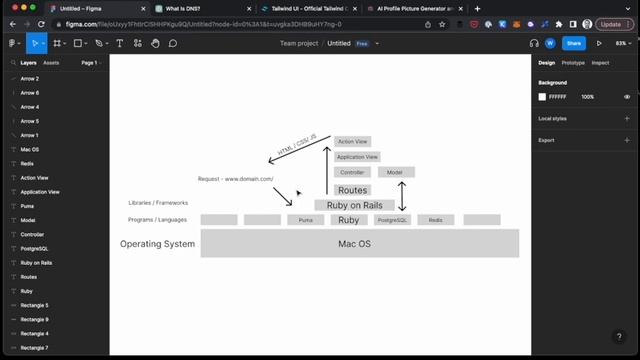Present the prototype with play icon
Viewport: 640px width, 360px height.
pos(599,43)
